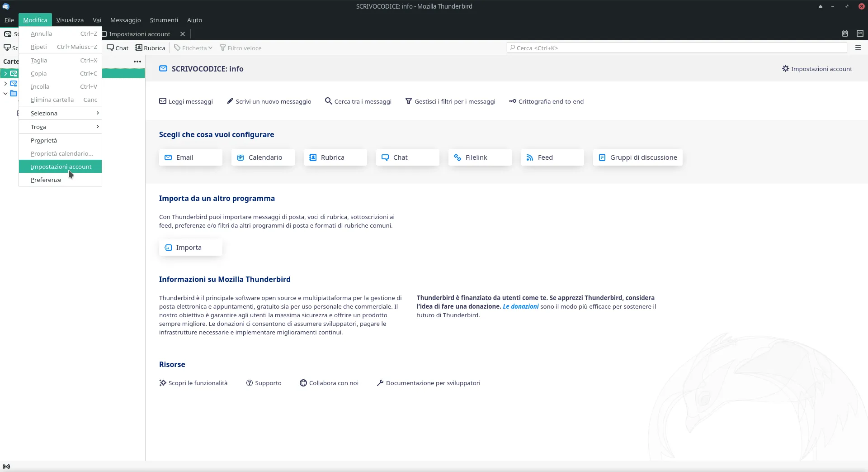Click the Cerca search field
The width and height of the screenshot is (868, 472).
676,48
